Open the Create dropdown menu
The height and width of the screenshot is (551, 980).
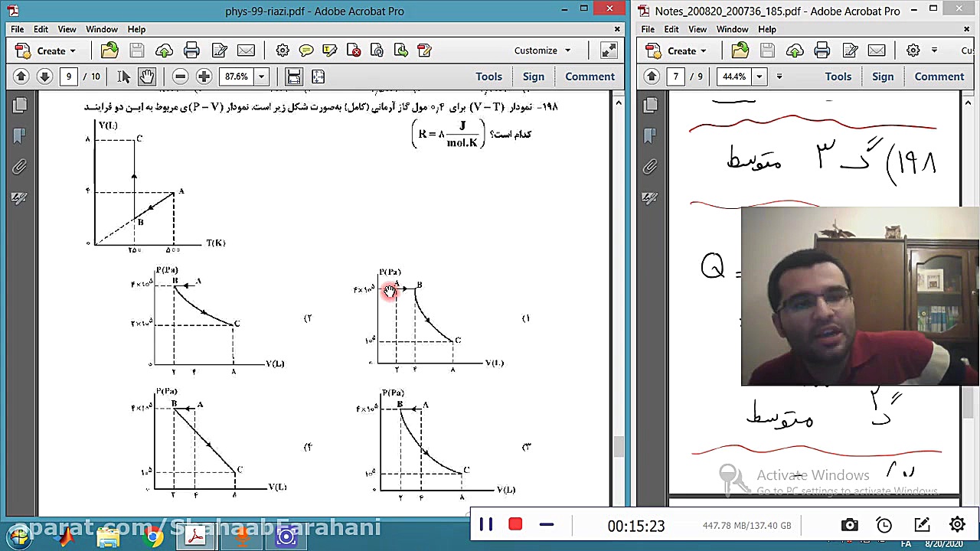[51, 51]
